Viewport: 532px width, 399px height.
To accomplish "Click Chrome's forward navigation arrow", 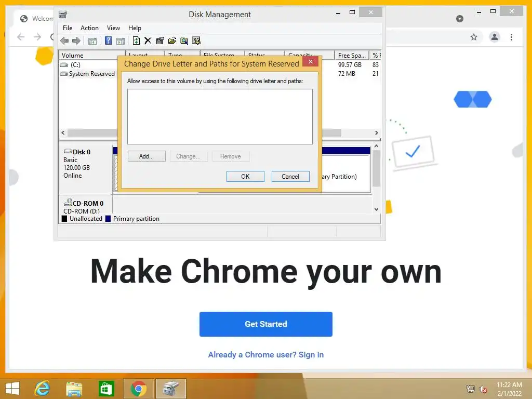I will coord(37,37).
